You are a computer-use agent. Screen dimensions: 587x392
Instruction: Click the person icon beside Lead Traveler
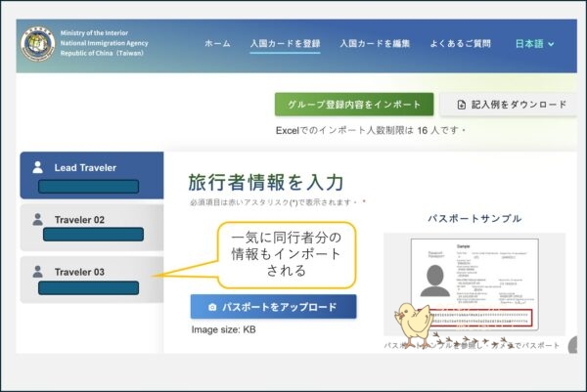pos(38,167)
